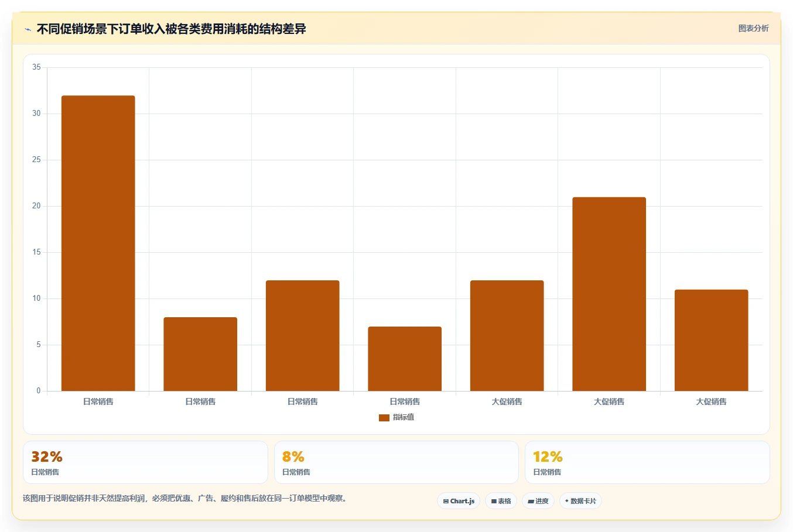This screenshot has width=793, height=532.
Task: Select the 表格 chip
Action: pos(501,501)
